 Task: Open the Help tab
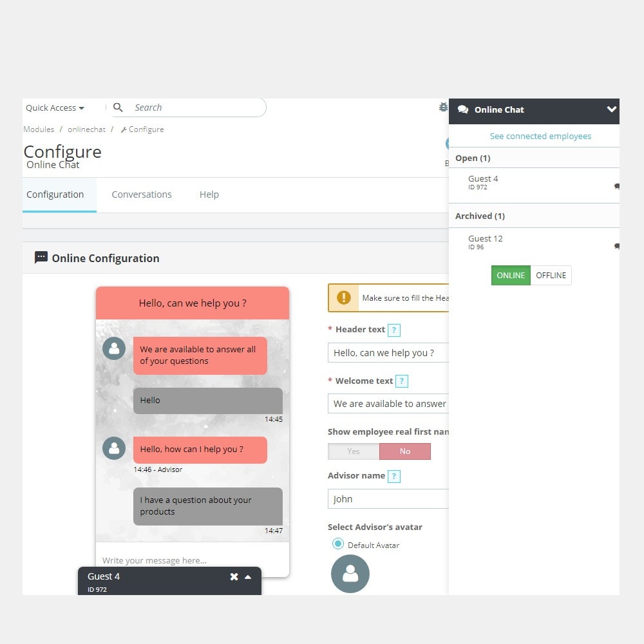coord(209,194)
